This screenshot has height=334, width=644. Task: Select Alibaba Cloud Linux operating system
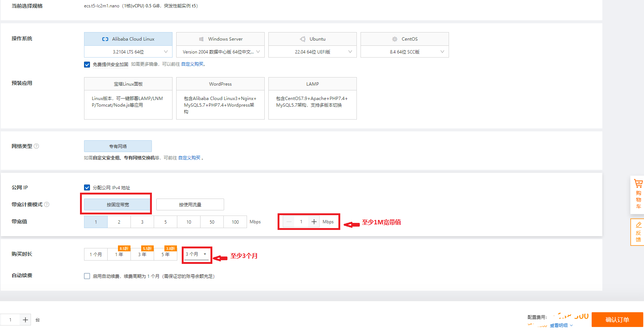point(128,39)
